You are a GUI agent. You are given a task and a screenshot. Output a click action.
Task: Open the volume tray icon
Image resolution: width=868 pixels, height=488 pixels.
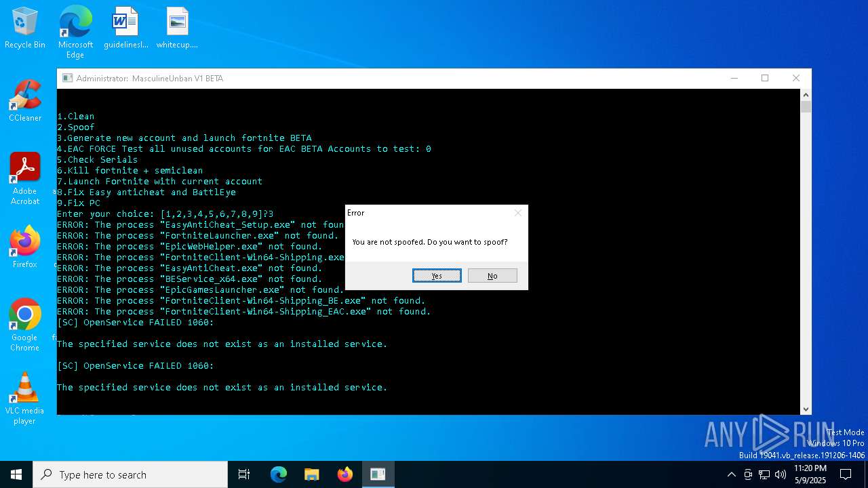(781, 474)
